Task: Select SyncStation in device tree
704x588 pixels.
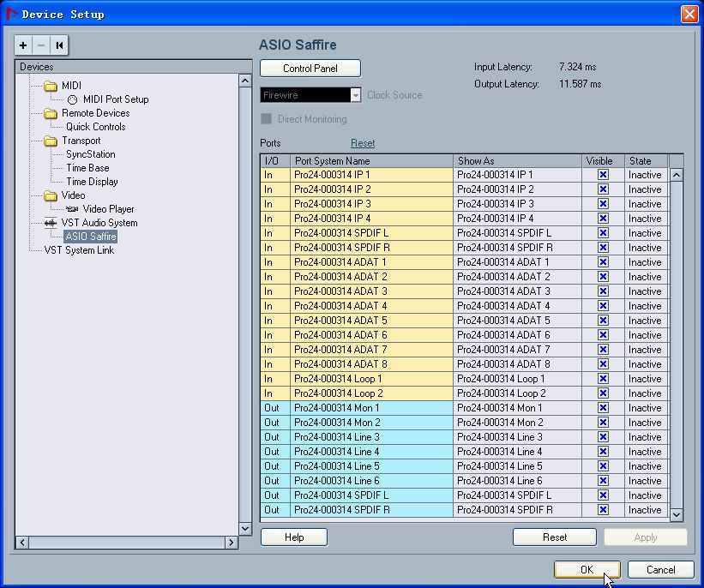Action: (x=91, y=154)
